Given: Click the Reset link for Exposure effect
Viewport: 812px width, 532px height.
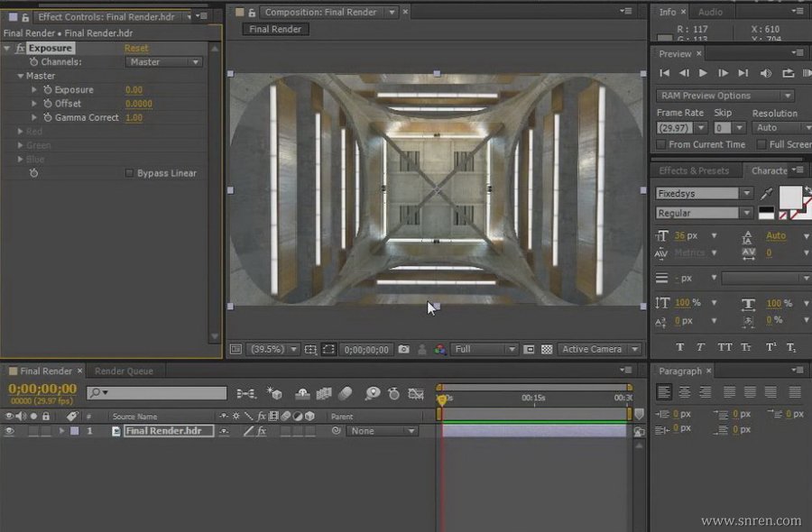Looking at the screenshot, I should pos(136,48).
